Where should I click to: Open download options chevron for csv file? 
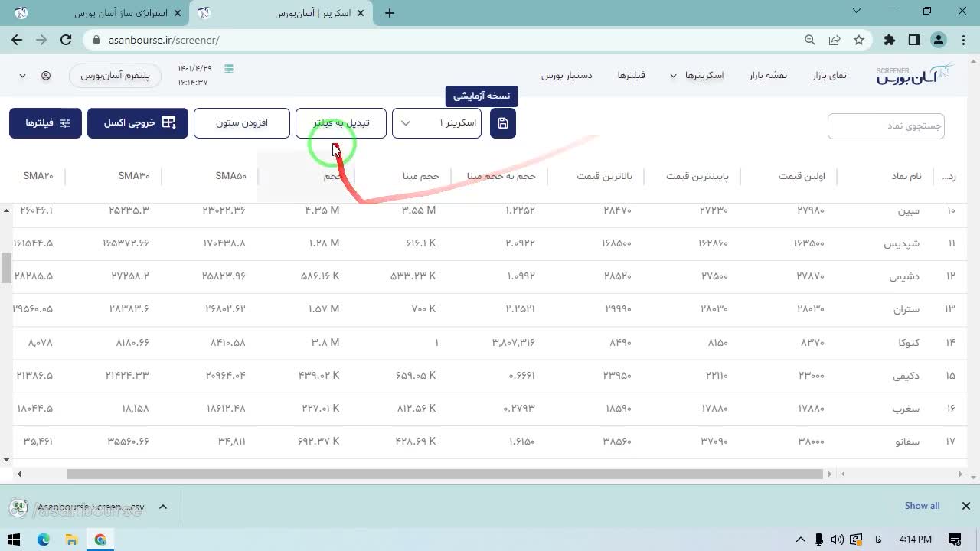point(163,507)
